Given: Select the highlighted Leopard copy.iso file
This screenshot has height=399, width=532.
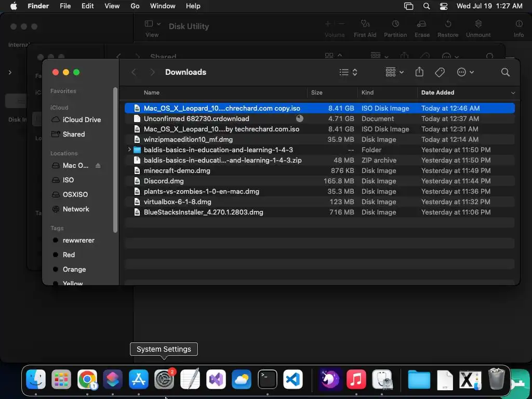Looking at the screenshot, I should pos(320,108).
